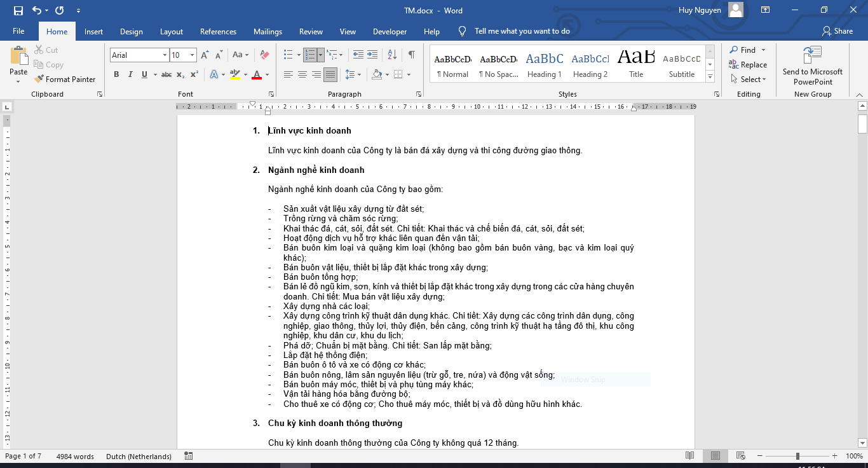
Task: Switch to the References tab
Action: tap(218, 32)
